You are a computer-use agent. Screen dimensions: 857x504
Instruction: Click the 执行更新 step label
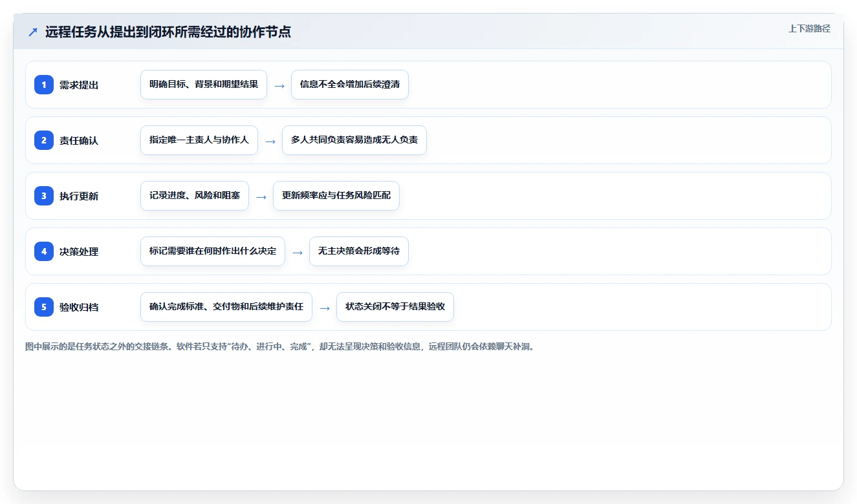(x=79, y=196)
